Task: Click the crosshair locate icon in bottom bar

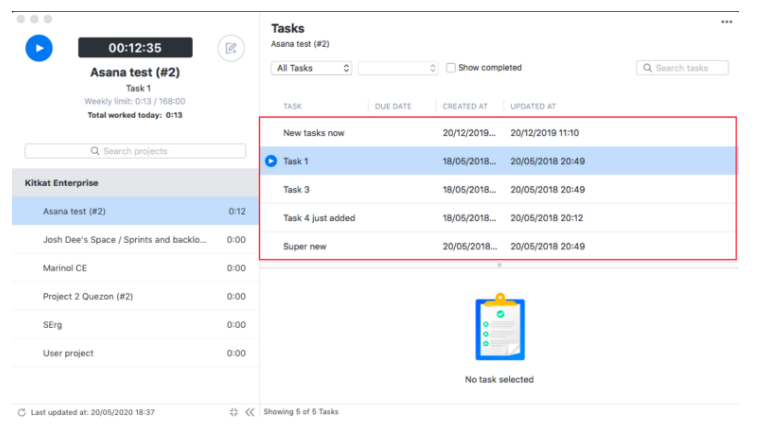Action: 233,412
